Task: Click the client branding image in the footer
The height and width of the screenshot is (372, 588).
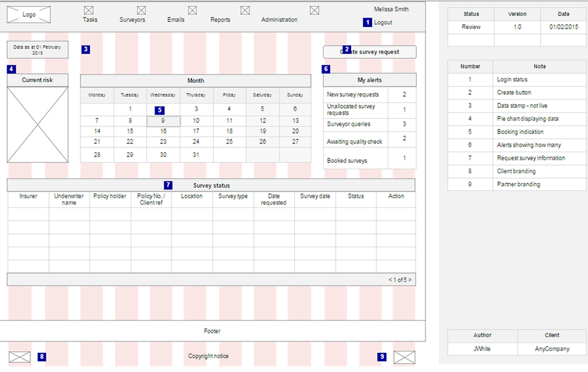Action: pyautogui.click(x=20, y=357)
